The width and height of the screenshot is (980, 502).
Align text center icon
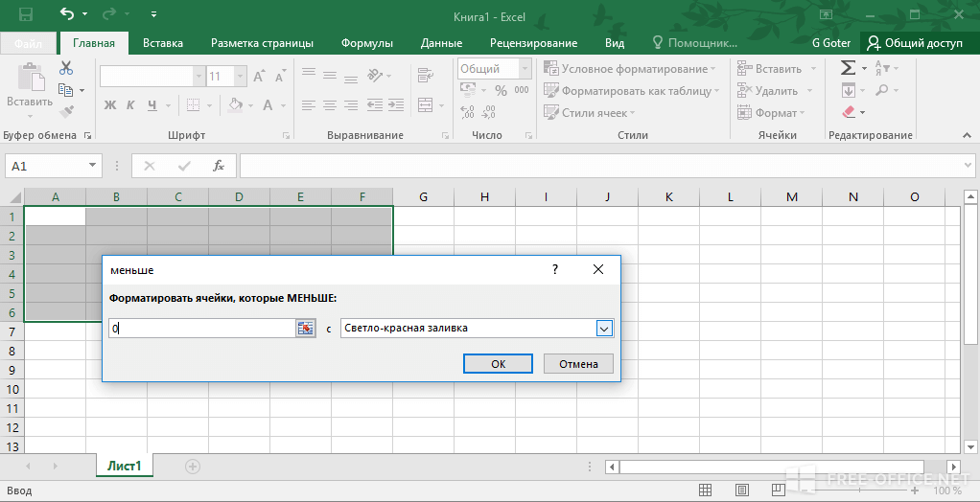coord(329,104)
